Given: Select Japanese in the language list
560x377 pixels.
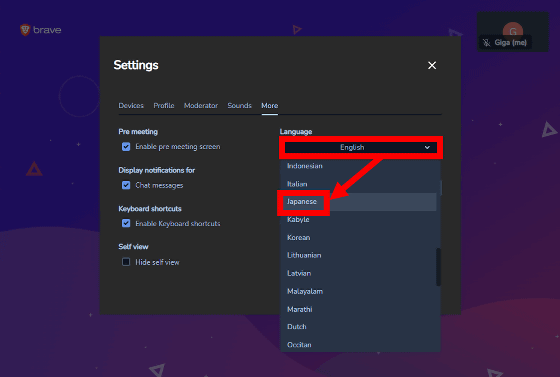Looking at the screenshot, I should click(x=358, y=202).
